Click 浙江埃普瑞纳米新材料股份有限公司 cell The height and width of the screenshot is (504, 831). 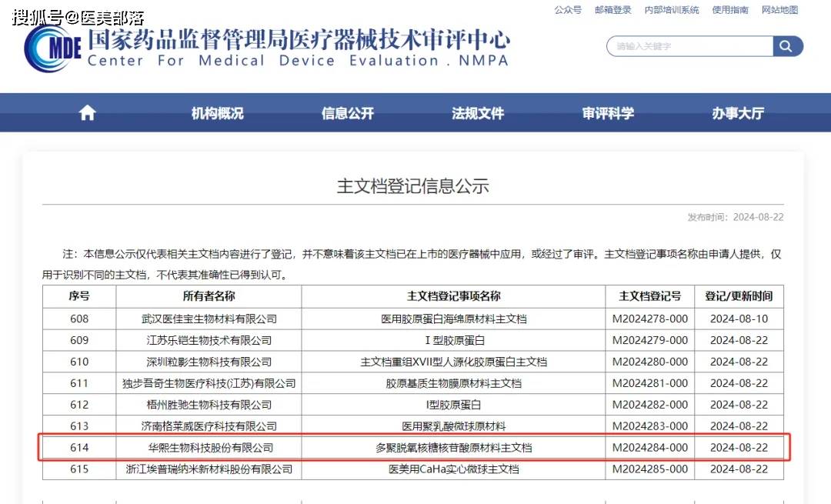click(x=209, y=469)
